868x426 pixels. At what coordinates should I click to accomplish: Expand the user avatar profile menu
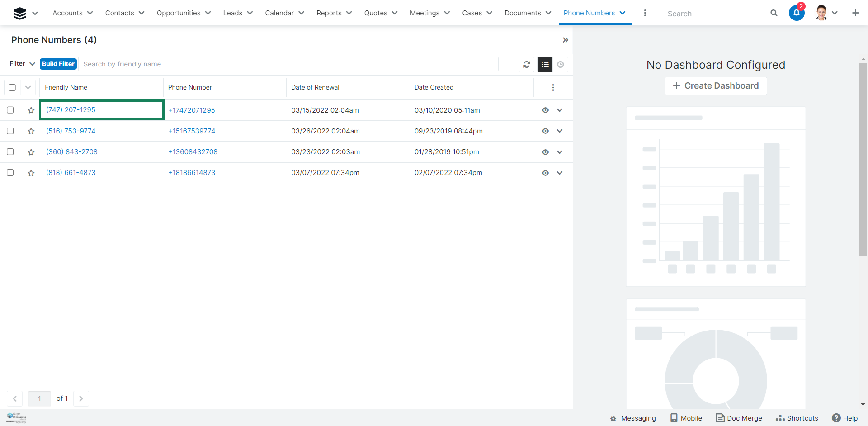[827, 13]
